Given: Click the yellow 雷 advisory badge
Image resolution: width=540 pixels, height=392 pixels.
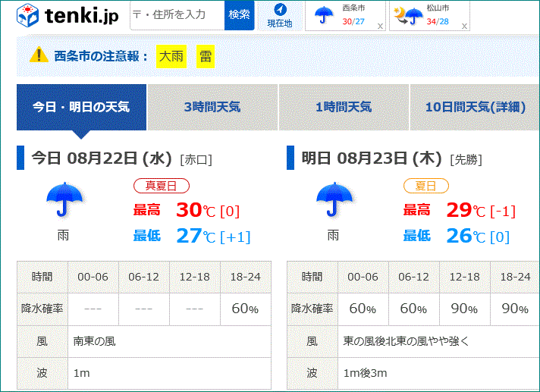Looking at the screenshot, I should (x=206, y=56).
